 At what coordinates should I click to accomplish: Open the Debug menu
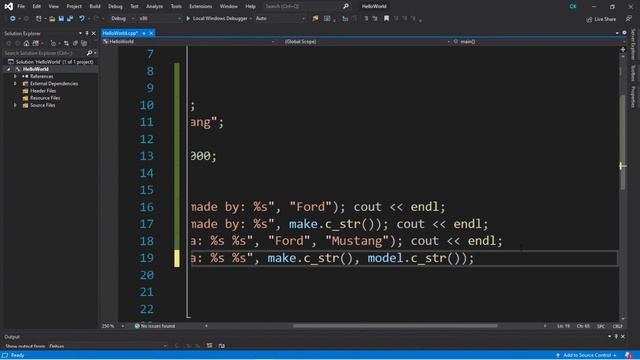115,6
